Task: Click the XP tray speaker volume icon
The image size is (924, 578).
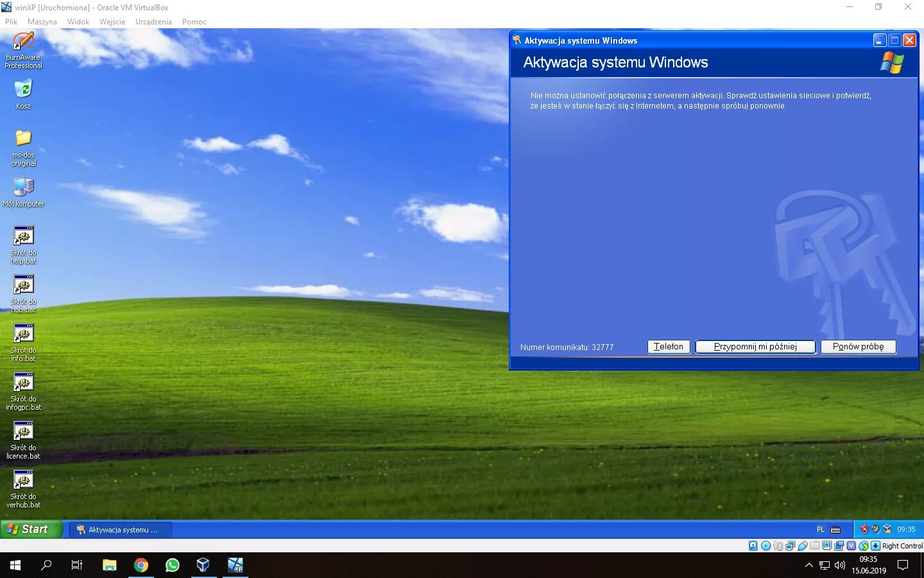Action: click(876, 529)
